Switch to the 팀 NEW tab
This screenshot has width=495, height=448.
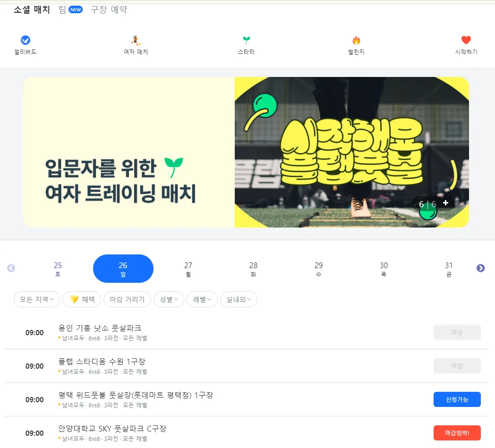click(71, 9)
